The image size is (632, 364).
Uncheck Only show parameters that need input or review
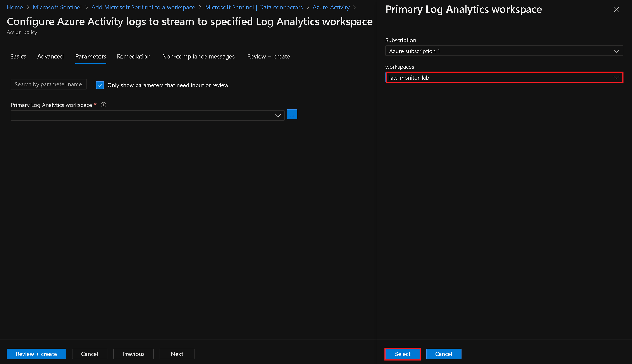[x=100, y=85]
